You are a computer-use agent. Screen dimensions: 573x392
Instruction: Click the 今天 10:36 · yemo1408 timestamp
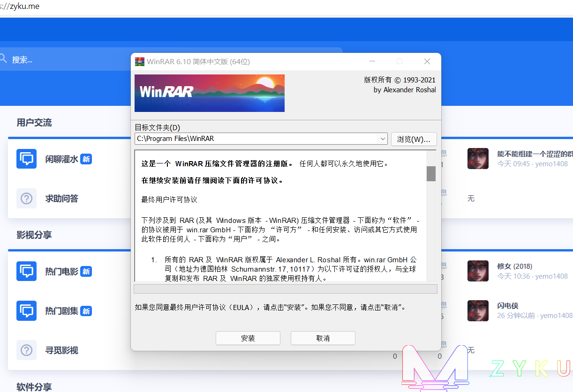point(532,276)
